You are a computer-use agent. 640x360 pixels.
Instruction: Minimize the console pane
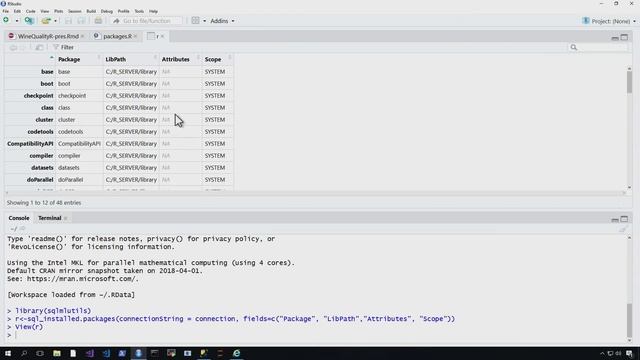615,219
